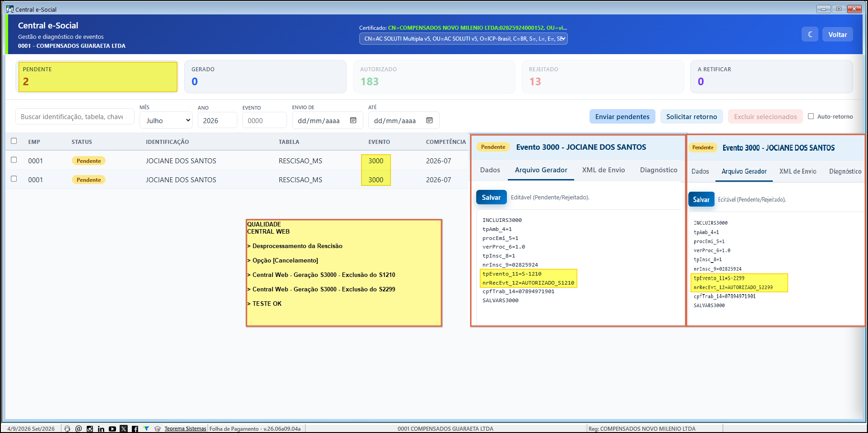Click the Ano field showing 2026
The height and width of the screenshot is (433, 868).
click(217, 120)
